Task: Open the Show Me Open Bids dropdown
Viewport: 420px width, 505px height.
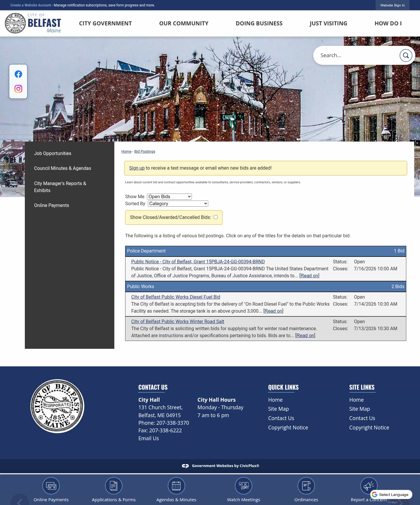Action: [169, 196]
